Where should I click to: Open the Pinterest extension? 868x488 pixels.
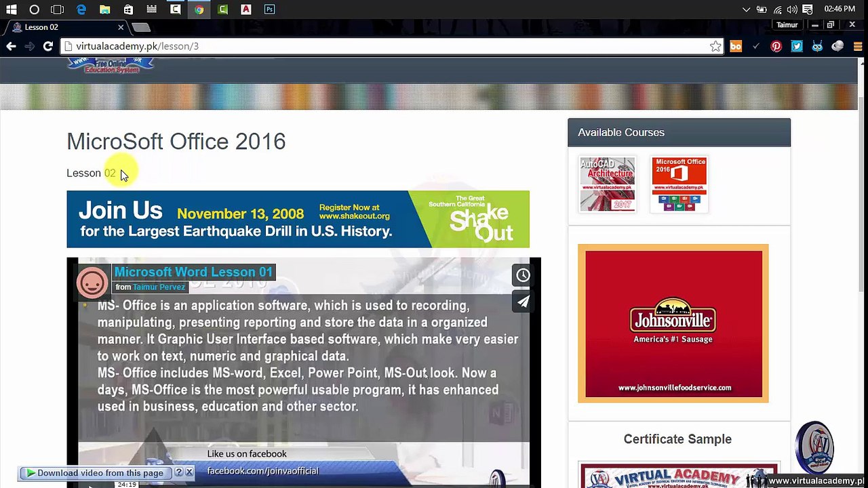pos(776,46)
